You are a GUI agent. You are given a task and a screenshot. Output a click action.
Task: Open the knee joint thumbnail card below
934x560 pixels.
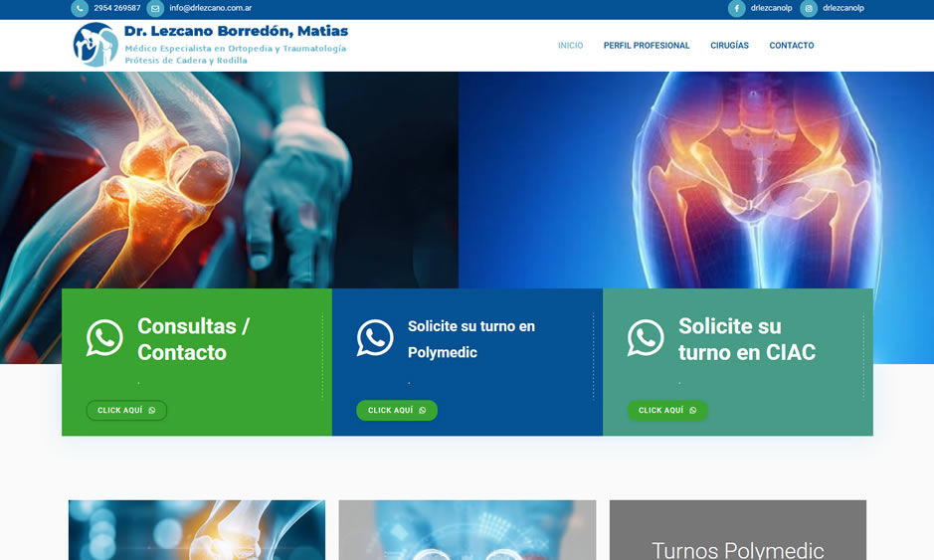click(197, 529)
